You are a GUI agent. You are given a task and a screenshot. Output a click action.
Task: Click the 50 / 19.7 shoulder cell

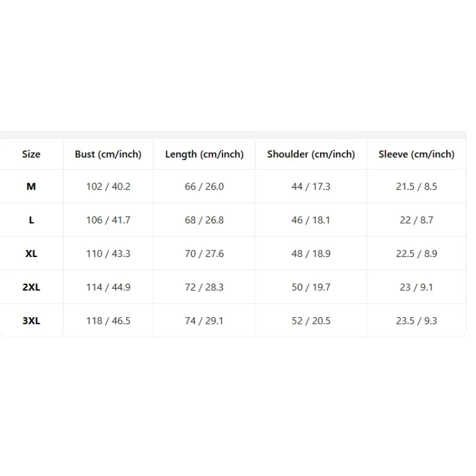[x=311, y=287]
